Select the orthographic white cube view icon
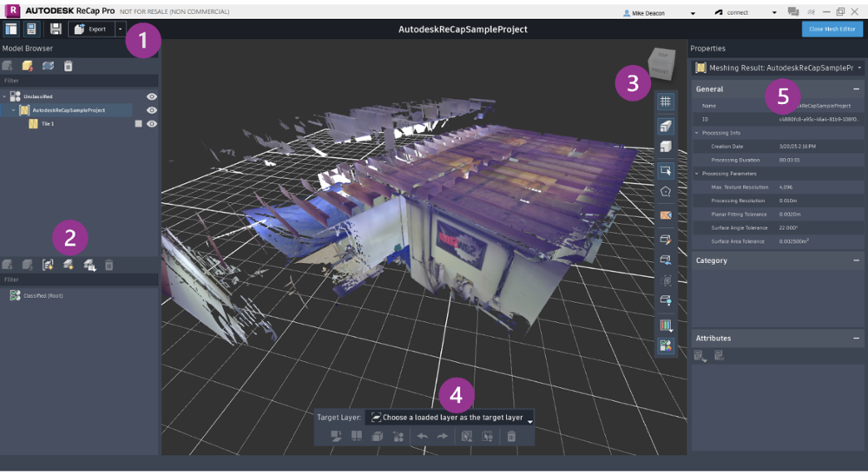Image resolution: width=868 pixels, height=474 pixels. pos(666,147)
